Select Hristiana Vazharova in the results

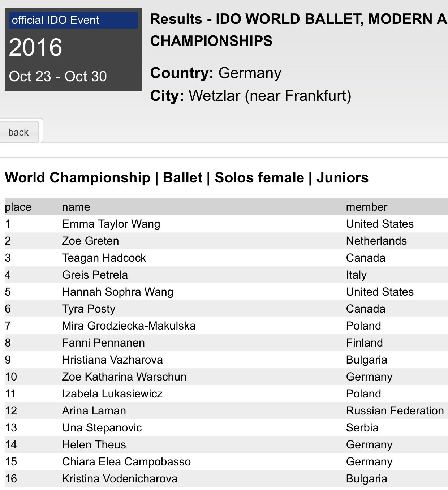112,360
